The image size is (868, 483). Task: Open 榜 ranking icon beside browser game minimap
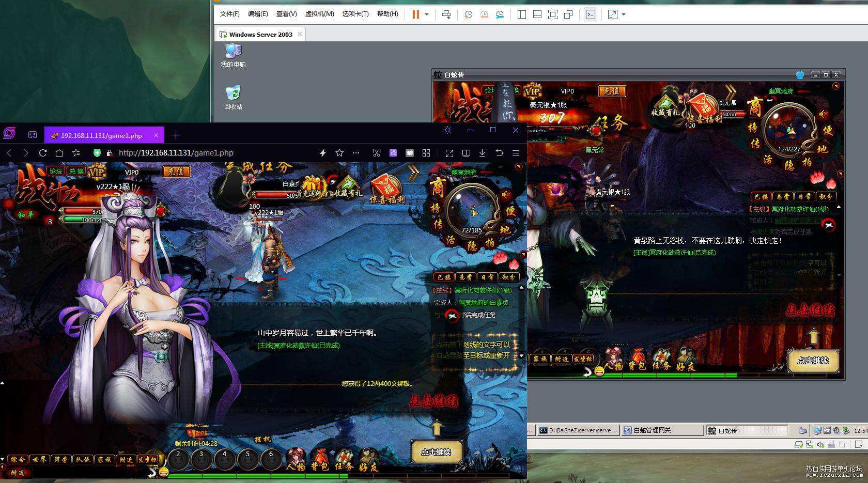437,208
